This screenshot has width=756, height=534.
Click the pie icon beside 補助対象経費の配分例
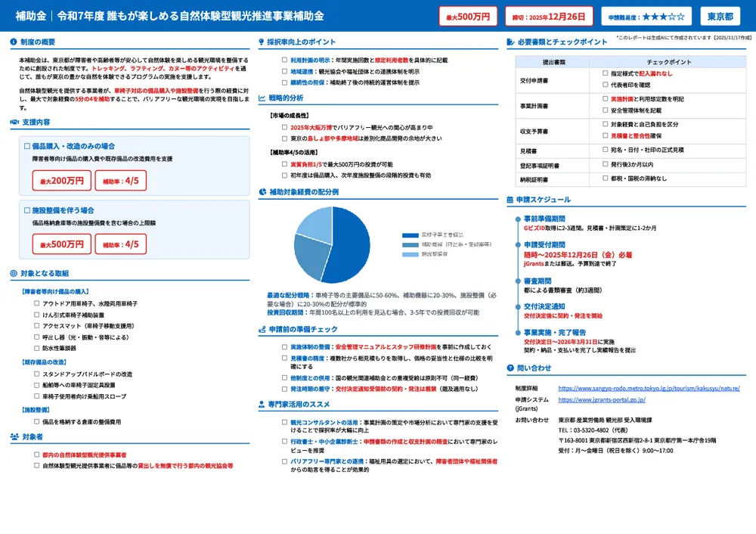(x=262, y=193)
